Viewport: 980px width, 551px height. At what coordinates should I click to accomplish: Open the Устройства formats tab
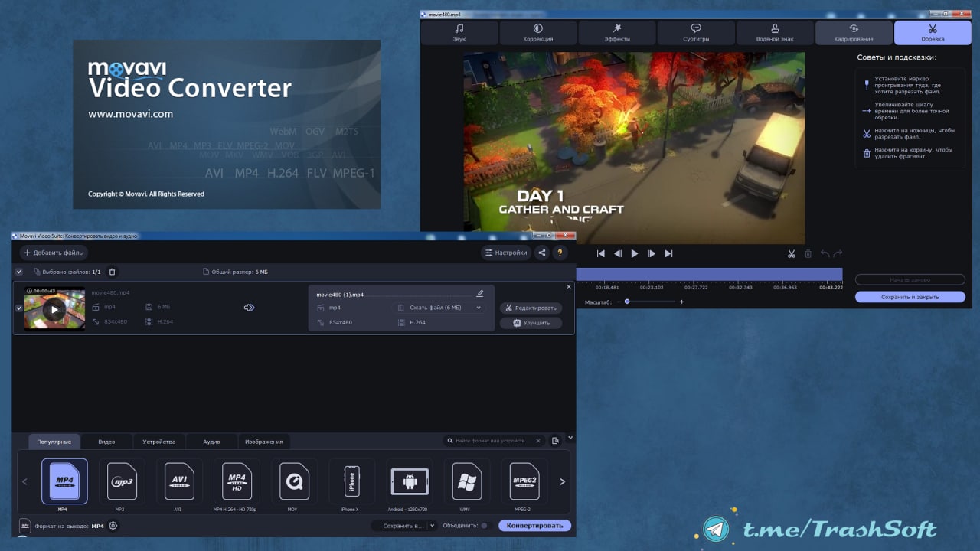(159, 442)
